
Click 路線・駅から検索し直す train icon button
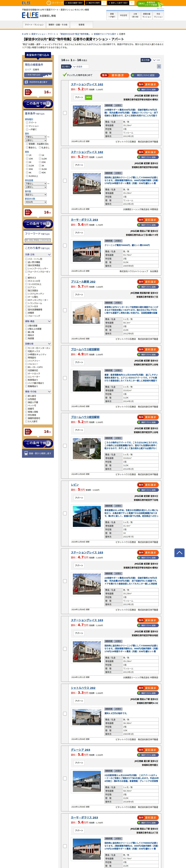(x=38, y=453)
